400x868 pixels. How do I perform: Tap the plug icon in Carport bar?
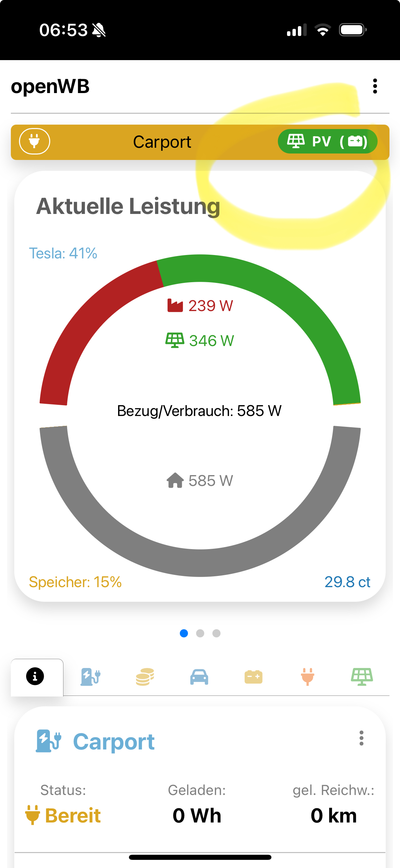coord(35,141)
